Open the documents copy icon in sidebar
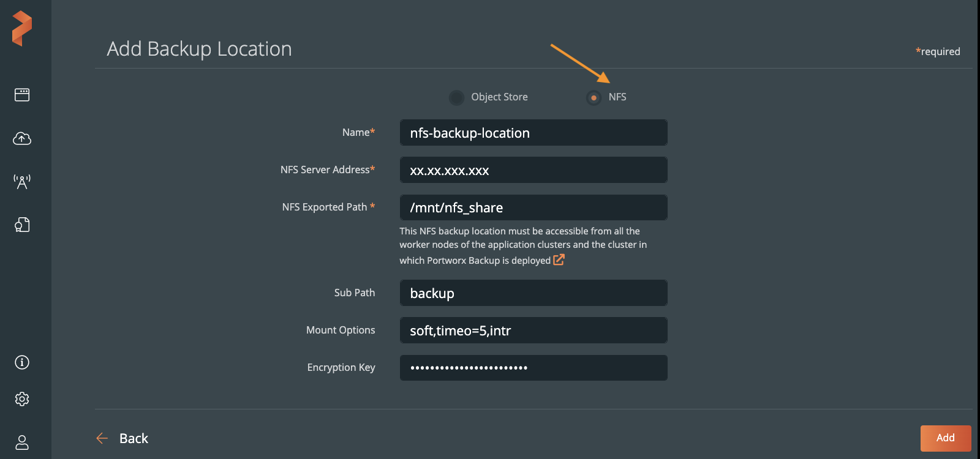The width and height of the screenshot is (980, 459). (x=22, y=225)
